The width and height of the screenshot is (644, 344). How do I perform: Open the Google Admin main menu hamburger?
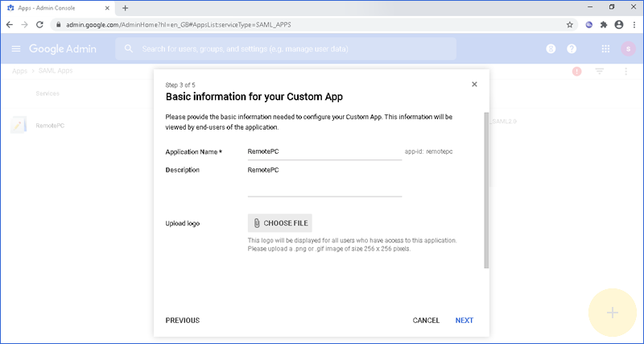click(x=16, y=49)
